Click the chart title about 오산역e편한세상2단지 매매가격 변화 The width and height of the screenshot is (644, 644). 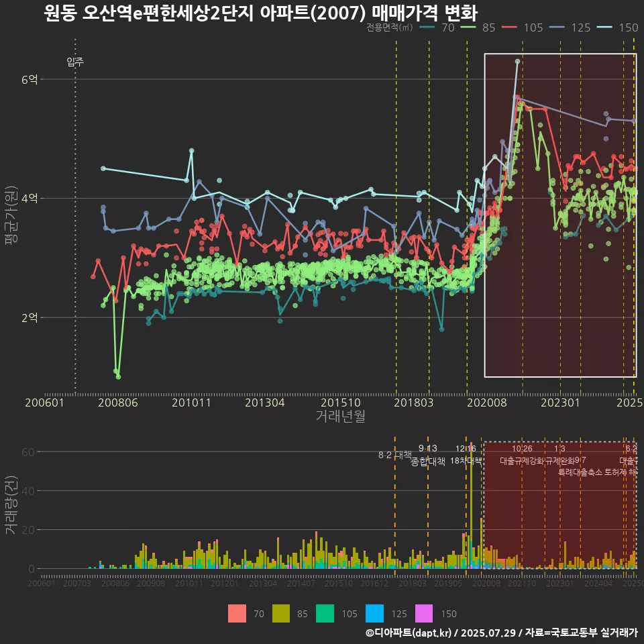[x=260, y=13]
